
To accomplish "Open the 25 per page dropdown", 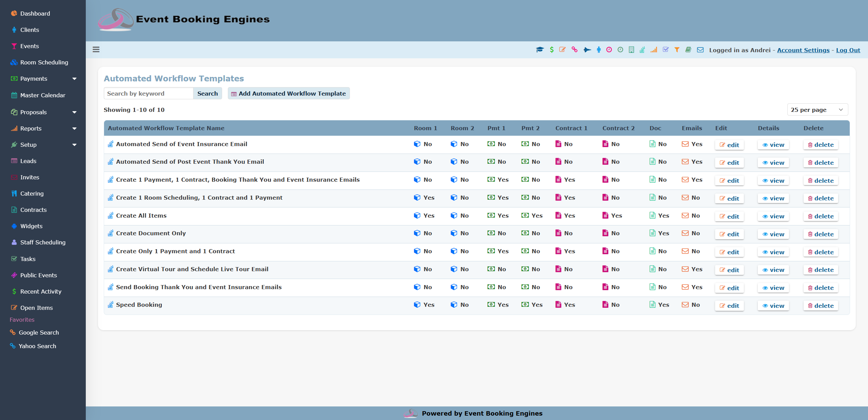I will point(817,109).
